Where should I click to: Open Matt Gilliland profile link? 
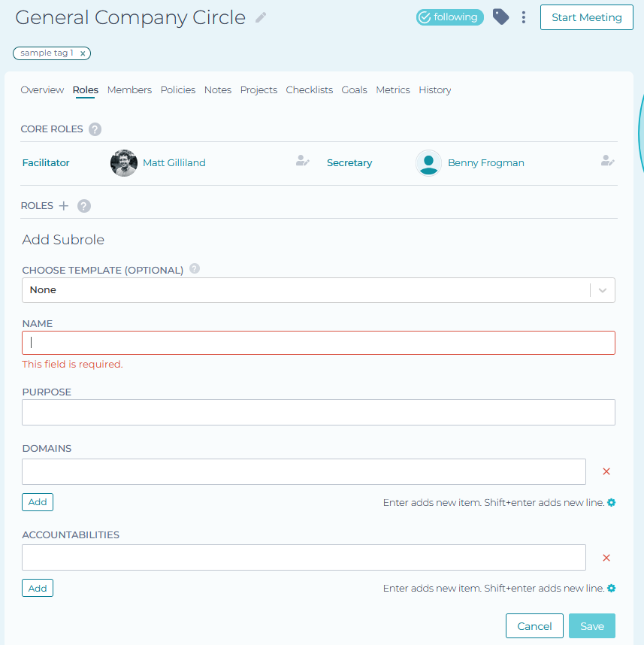pos(174,162)
